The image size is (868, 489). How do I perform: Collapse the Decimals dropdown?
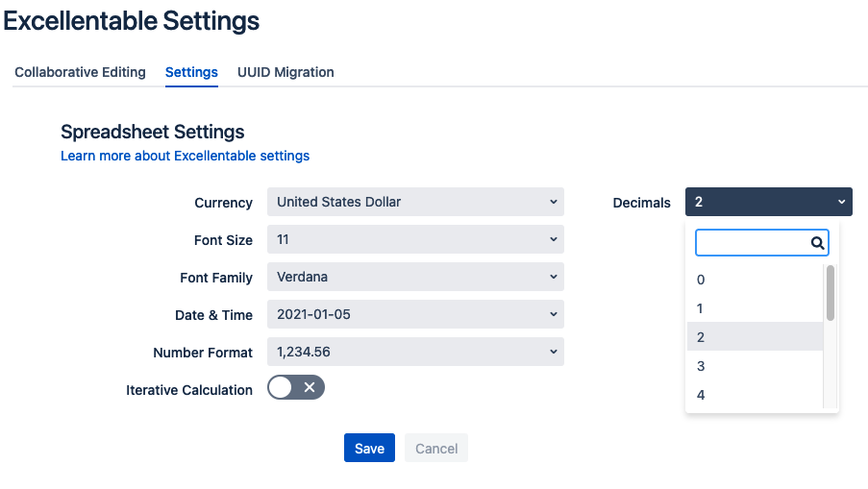coord(768,202)
